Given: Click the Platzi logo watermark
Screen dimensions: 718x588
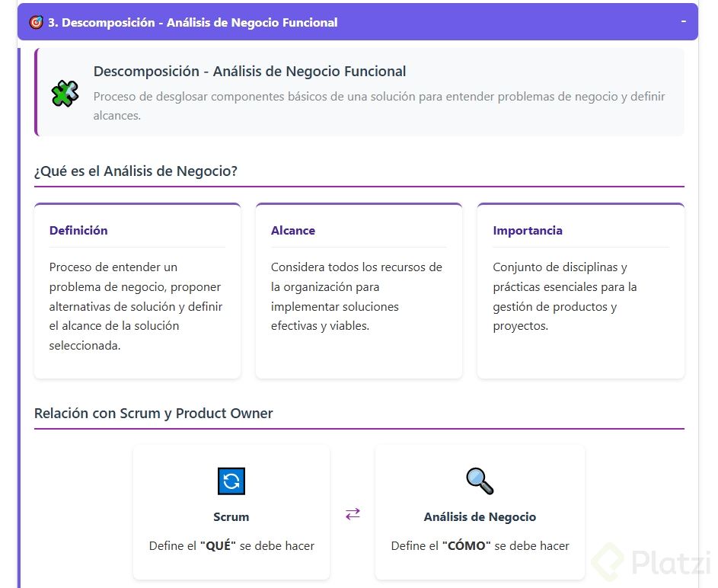Looking at the screenshot, I should (x=653, y=564).
